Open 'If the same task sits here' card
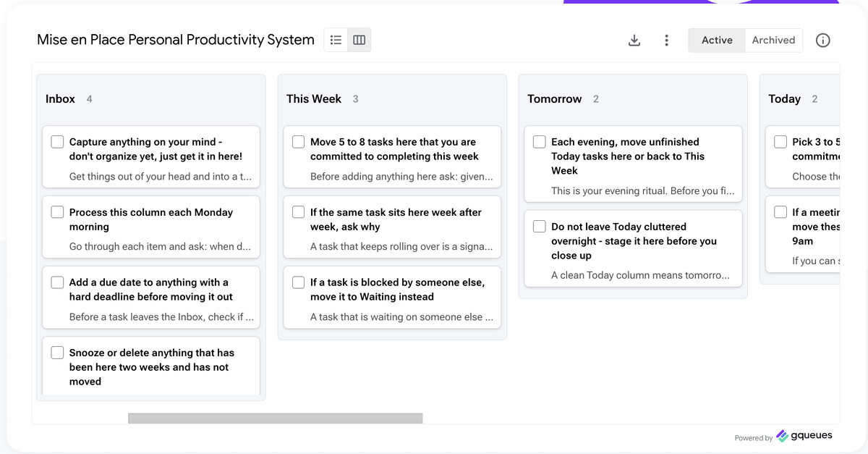The height and width of the screenshot is (454, 868). [392, 227]
